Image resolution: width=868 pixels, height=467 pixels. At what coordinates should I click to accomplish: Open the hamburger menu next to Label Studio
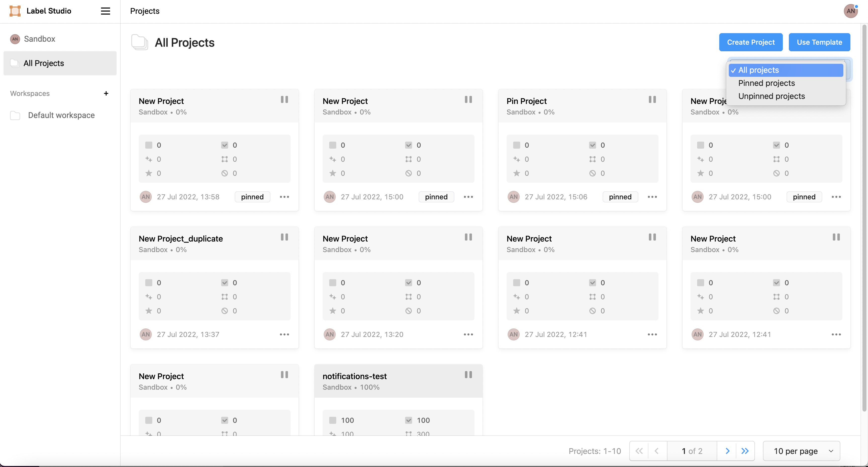106,11
